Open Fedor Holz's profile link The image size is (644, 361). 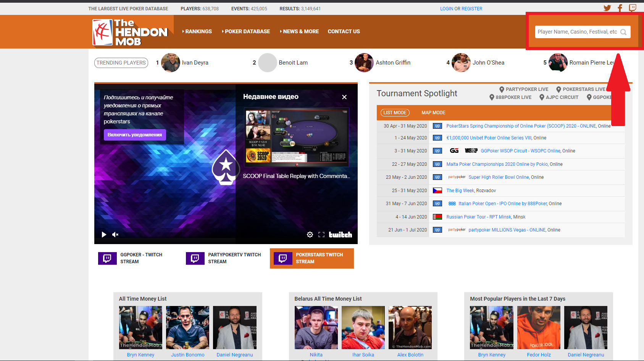click(539, 355)
